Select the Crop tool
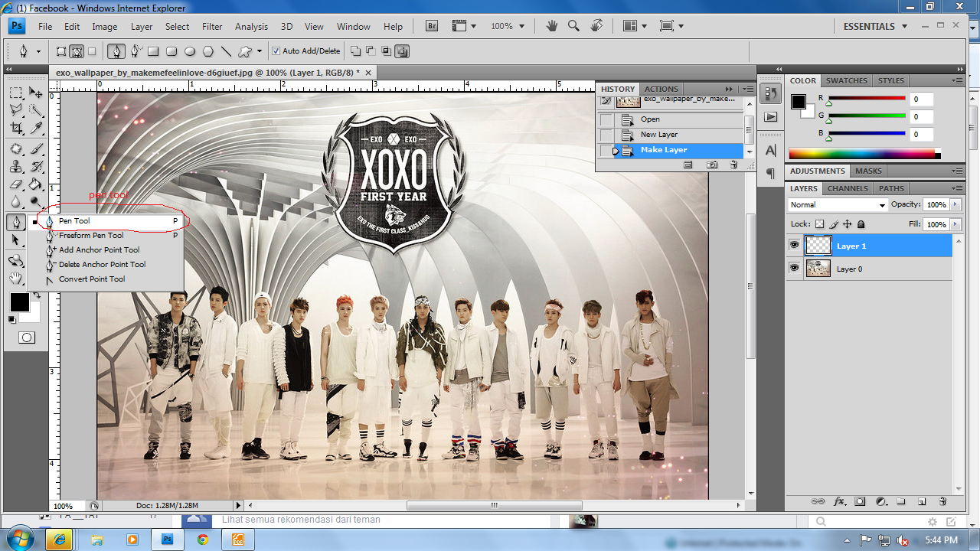 pyautogui.click(x=16, y=128)
